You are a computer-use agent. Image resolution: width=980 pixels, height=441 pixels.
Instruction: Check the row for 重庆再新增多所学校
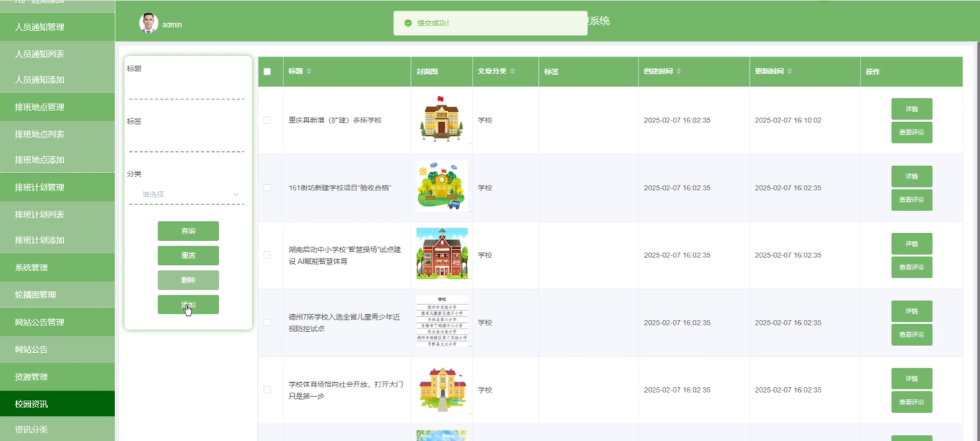tap(267, 120)
